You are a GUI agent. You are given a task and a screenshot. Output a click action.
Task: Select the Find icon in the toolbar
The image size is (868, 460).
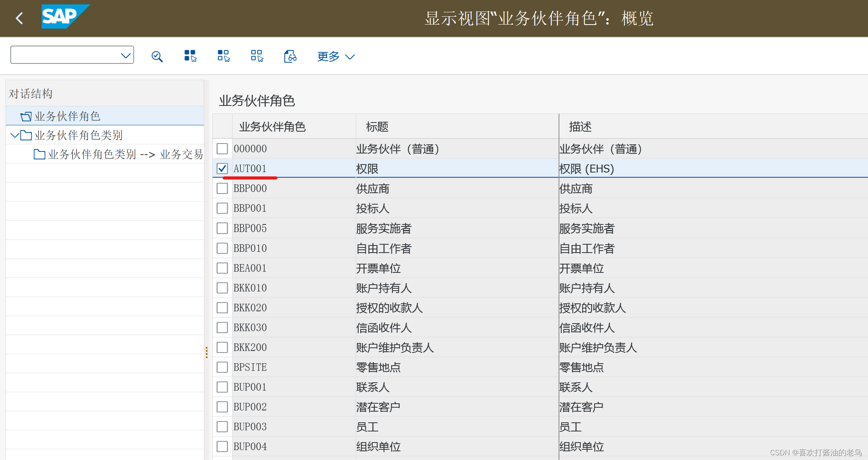[x=157, y=56]
